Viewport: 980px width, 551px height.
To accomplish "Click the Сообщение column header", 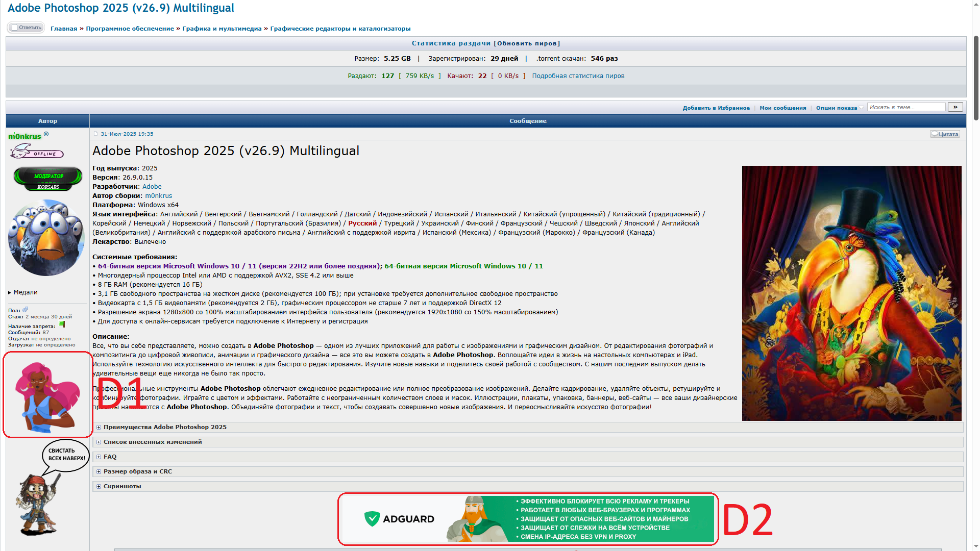I will pos(528,121).
